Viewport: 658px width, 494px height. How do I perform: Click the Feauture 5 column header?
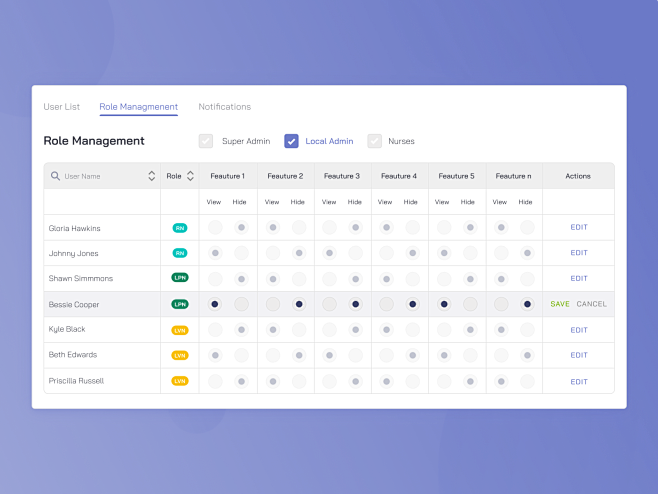pos(457,176)
